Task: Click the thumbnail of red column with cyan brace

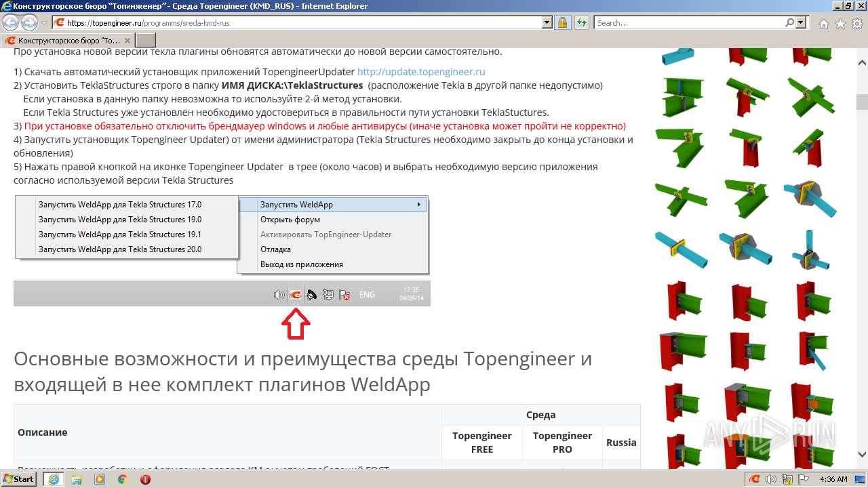Action: click(x=813, y=351)
